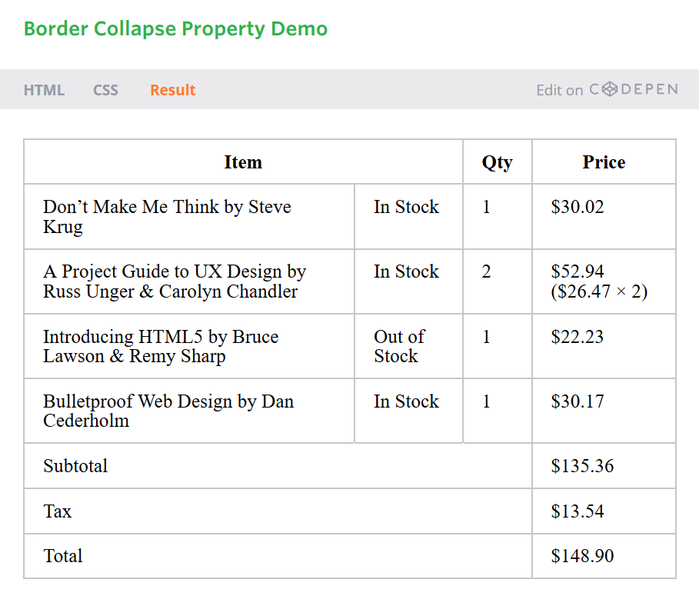The width and height of the screenshot is (699, 616).
Task: Click the Out of Stock status cell
Action: [399, 346]
